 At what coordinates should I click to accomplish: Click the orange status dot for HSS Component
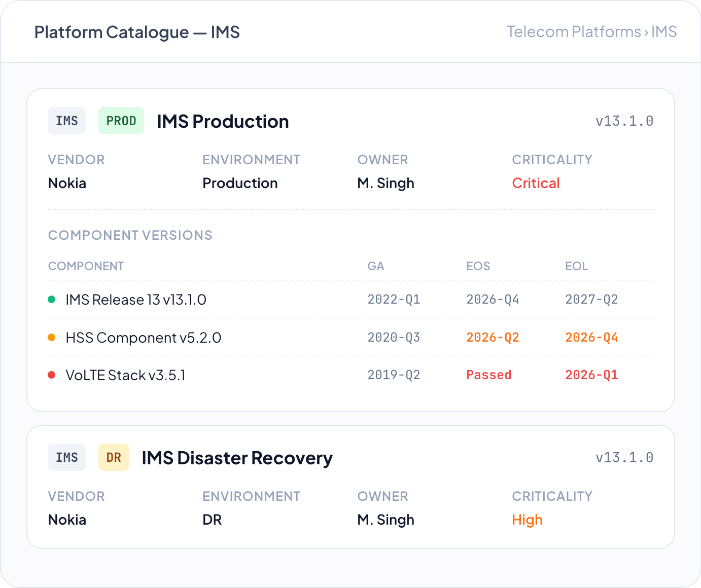(x=51, y=338)
